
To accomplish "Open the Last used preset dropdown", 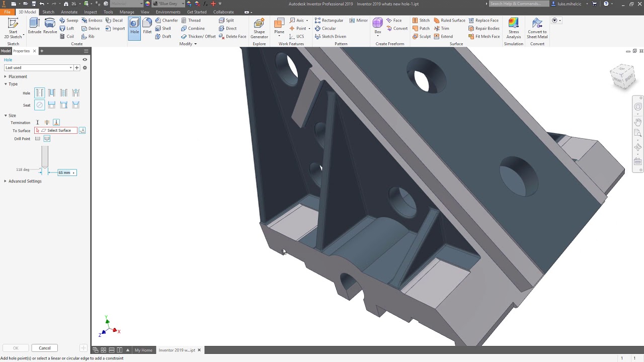I will 39,68.
